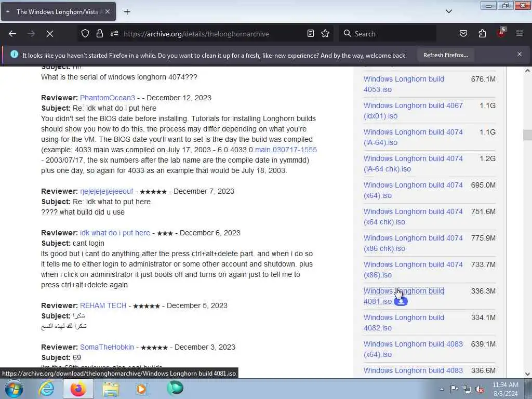
Task: Open reviewer rjejejejejjejeeouf profile link
Action: pos(107,191)
